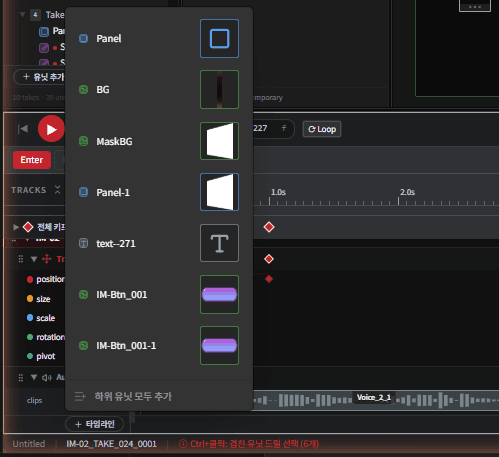Click the text--271 T thumbnail
Image resolution: width=499 pixels, height=457 pixels.
point(219,243)
